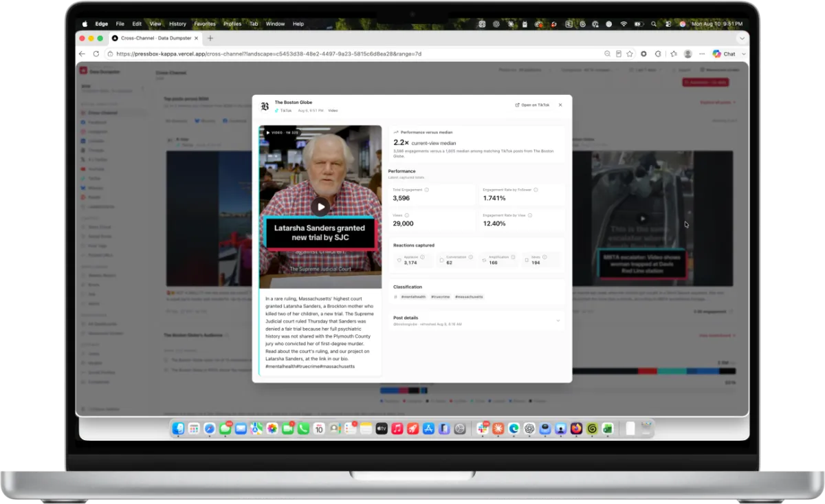Open the View menu
825x504 pixels.
click(155, 23)
